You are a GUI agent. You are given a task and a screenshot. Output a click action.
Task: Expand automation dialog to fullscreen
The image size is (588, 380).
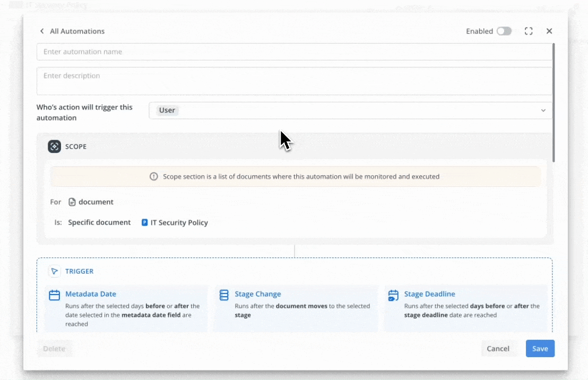(529, 31)
